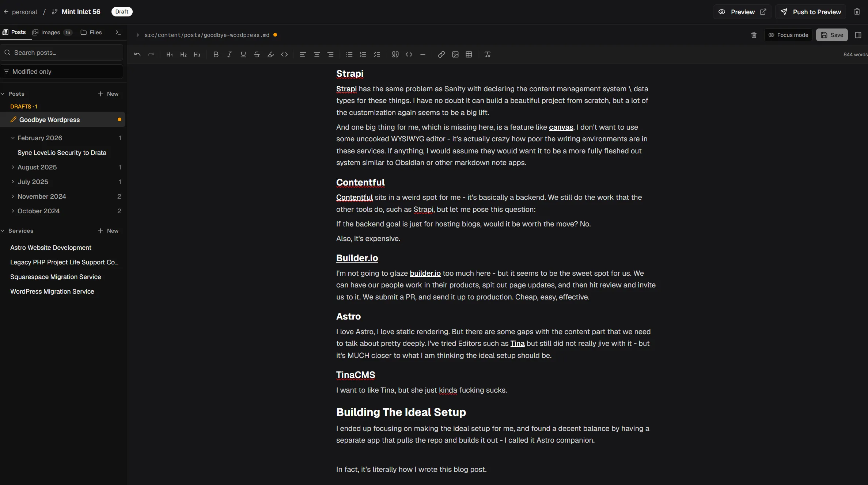Collapse the Posts section
868x485 pixels.
pos(13,94)
